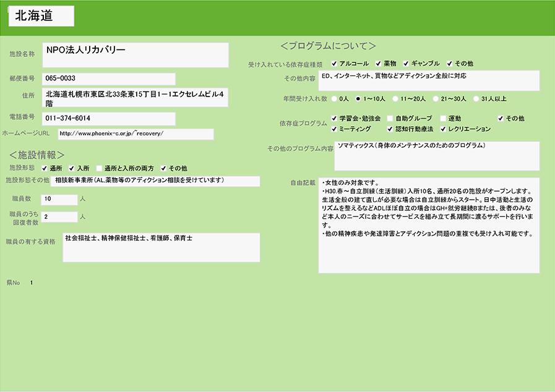Click the 職員数 field showing 10
Viewport: 555px width, 392px height.
click(59, 199)
